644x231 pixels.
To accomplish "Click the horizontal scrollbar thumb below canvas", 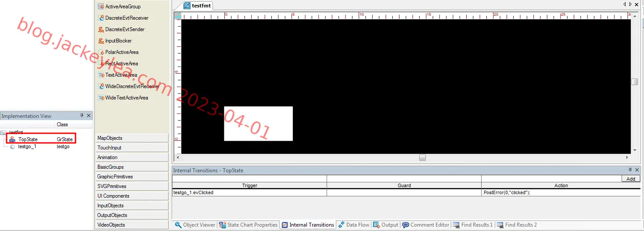I will coord(422,158).
